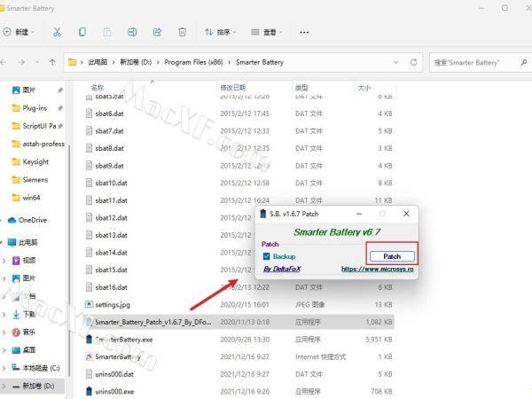532x399 pixels.
Task: Click the folder icon in address bar
Action: [x=73, y=62]
